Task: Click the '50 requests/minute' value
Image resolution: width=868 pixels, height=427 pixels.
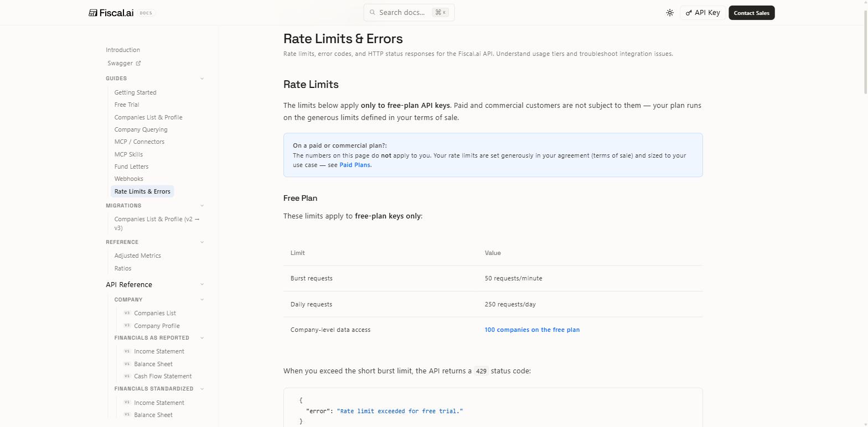Action: pyautogui.click(x=513, y=278)
